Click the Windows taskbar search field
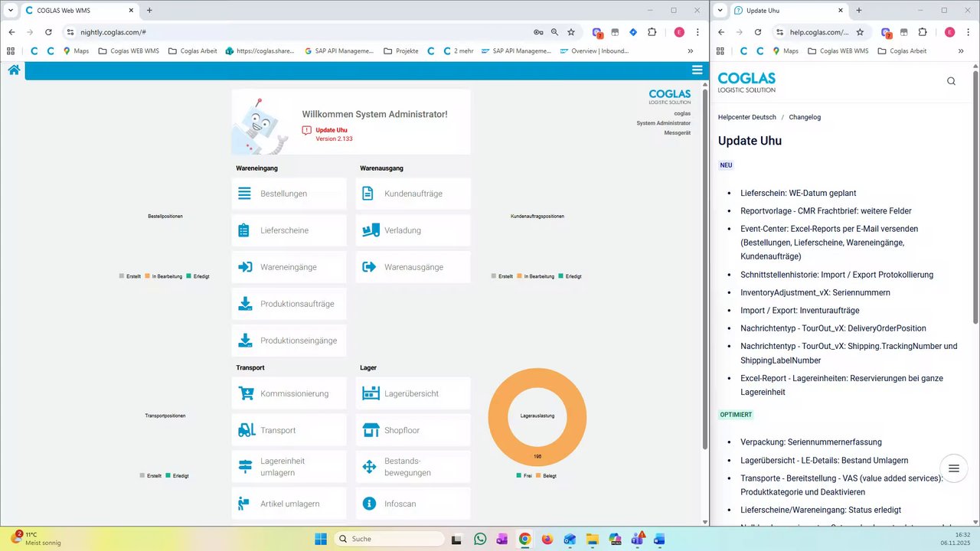Screen dimensions: 980x551 pos(389,539)
